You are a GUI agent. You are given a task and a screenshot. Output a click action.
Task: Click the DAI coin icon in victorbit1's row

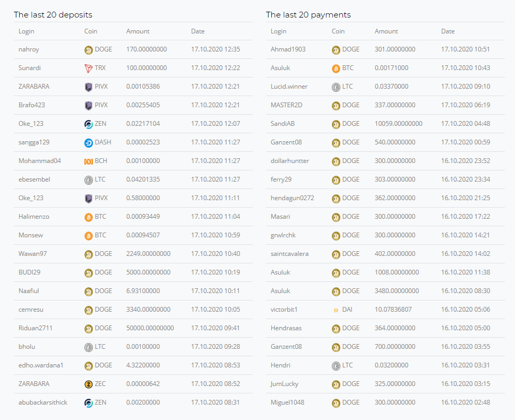(336, 310)
